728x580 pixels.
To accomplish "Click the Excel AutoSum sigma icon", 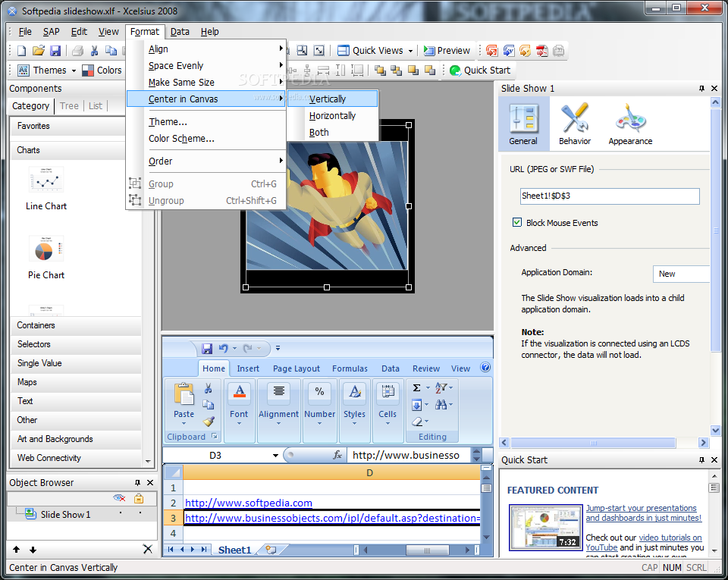I will click(x=416, y=388).
